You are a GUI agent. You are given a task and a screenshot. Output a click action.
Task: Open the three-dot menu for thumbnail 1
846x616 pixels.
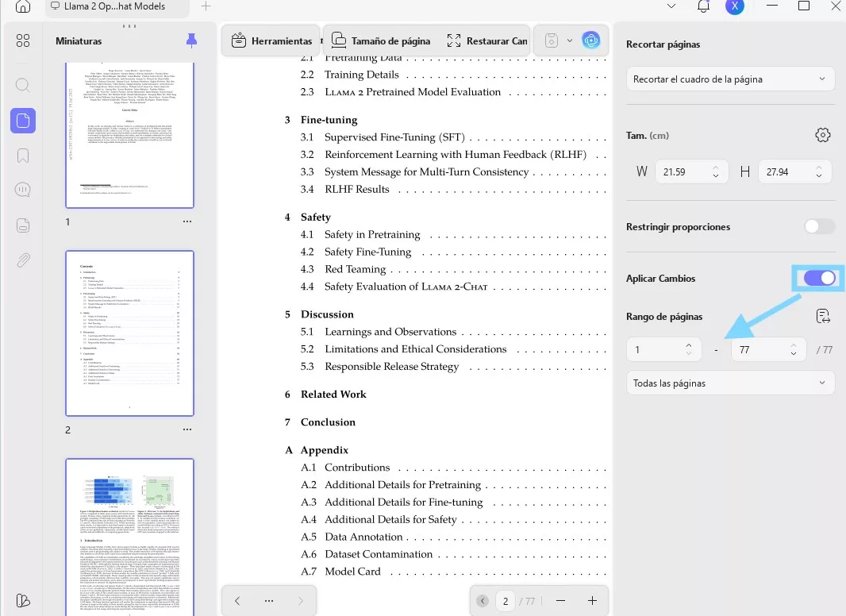tap(187, 221)
